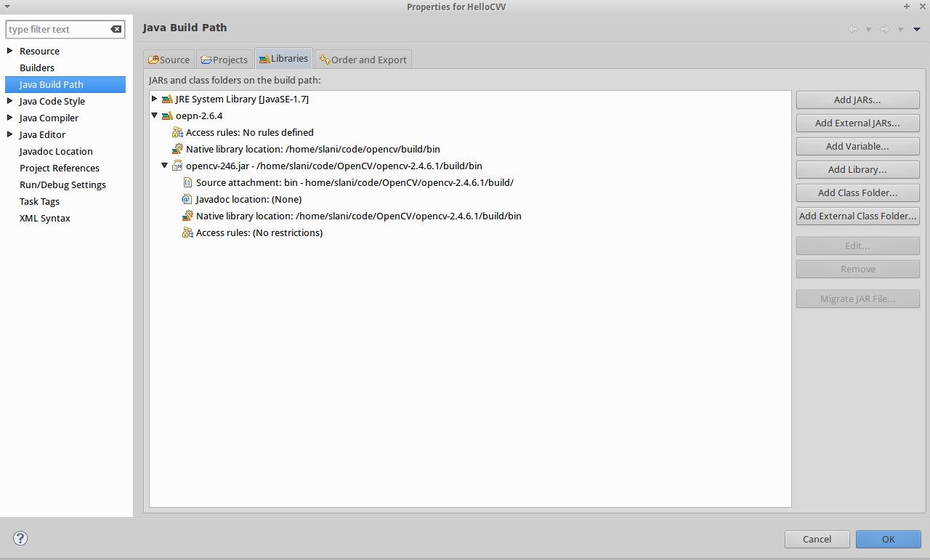Click the opencv-246.jar file icon

177,166
